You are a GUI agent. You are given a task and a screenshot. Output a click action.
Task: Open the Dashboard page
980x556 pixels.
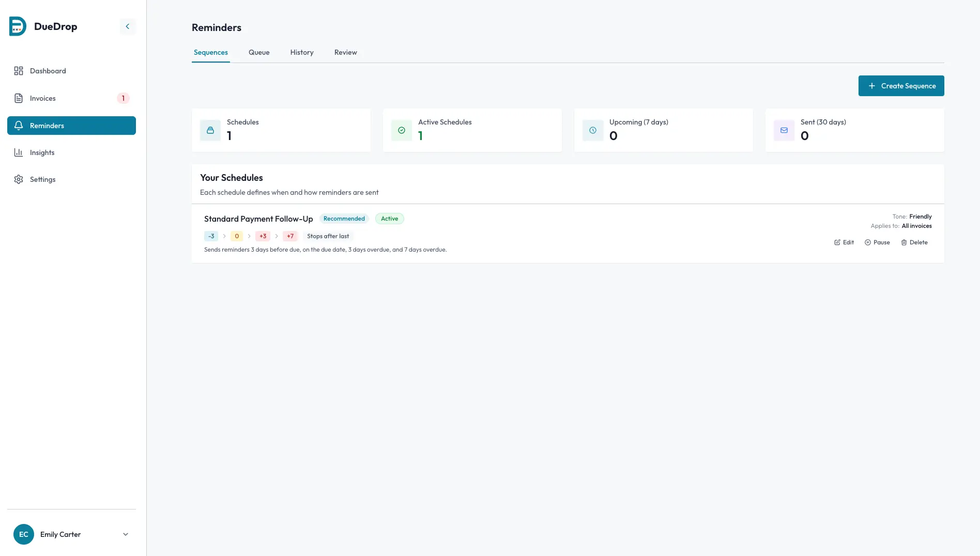[48, 71]
